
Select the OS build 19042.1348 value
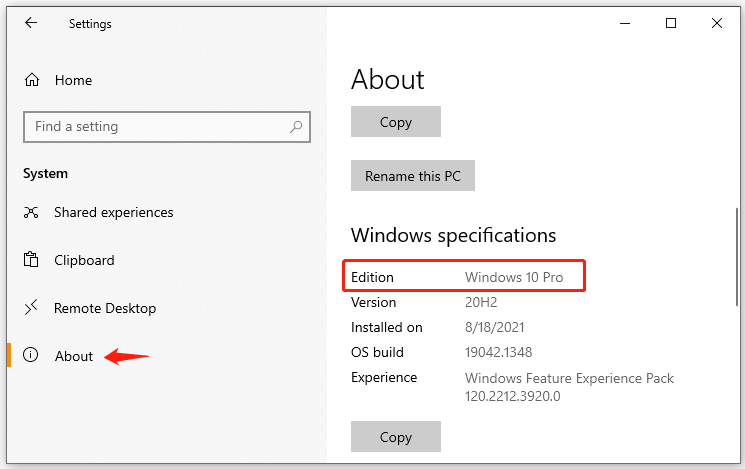[x=498, y=353]
